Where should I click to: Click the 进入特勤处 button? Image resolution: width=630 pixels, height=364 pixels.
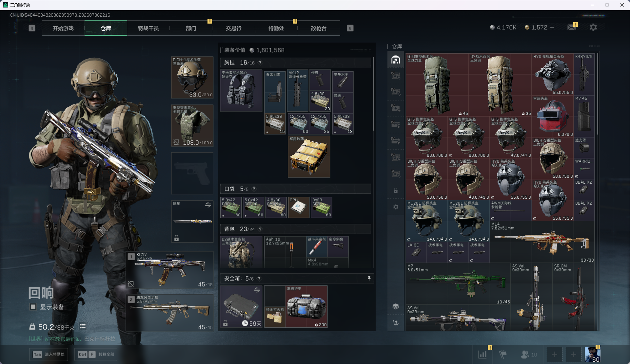(x=49, y=354)
